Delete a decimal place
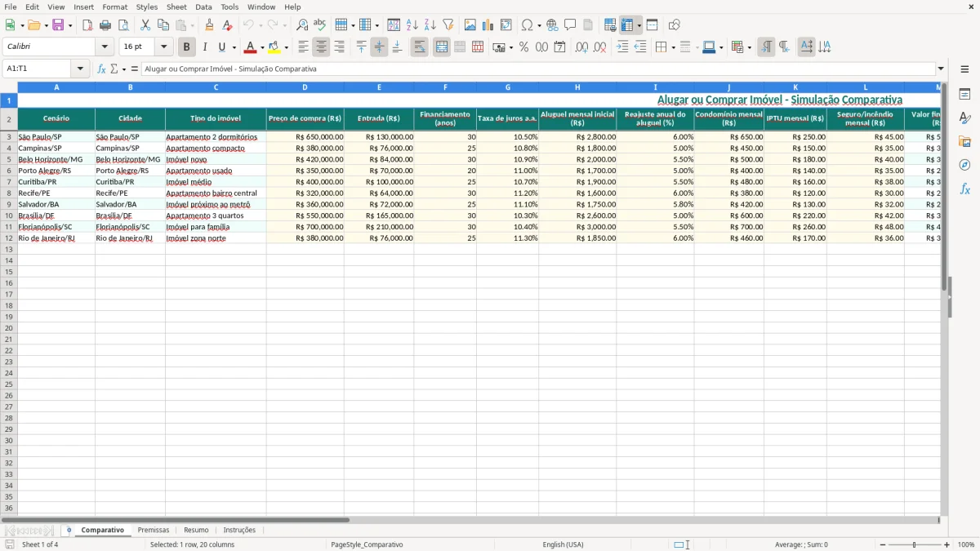The width and height of the screenshot is (980, 551). [599, 47]
